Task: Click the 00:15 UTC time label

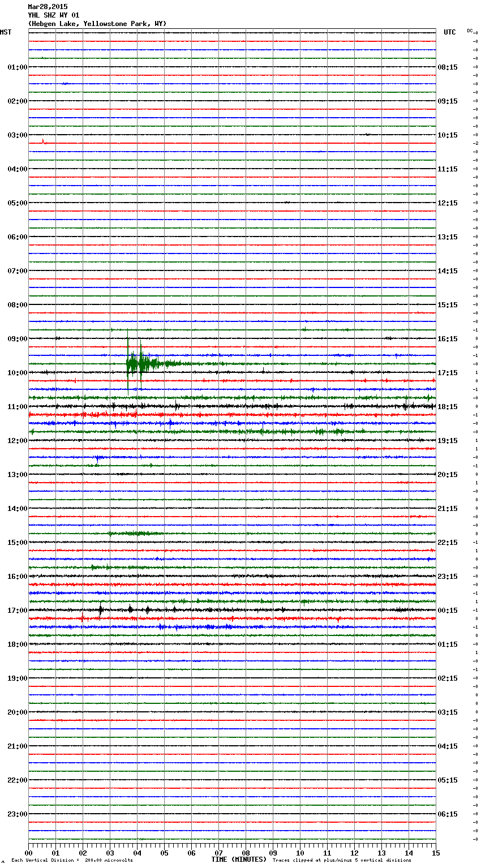Action: (x=448, y=611)
